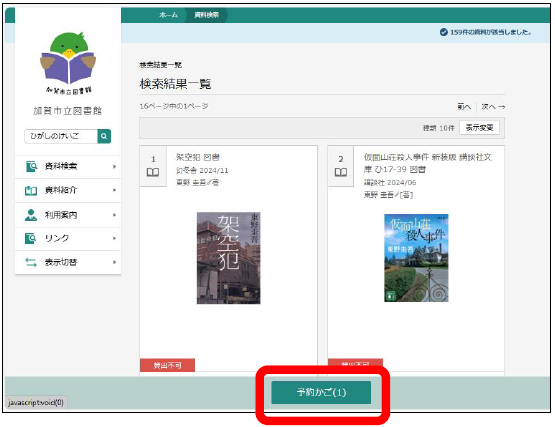Expand the リンク arrow
555x427 pixels.
pos(114,238)
